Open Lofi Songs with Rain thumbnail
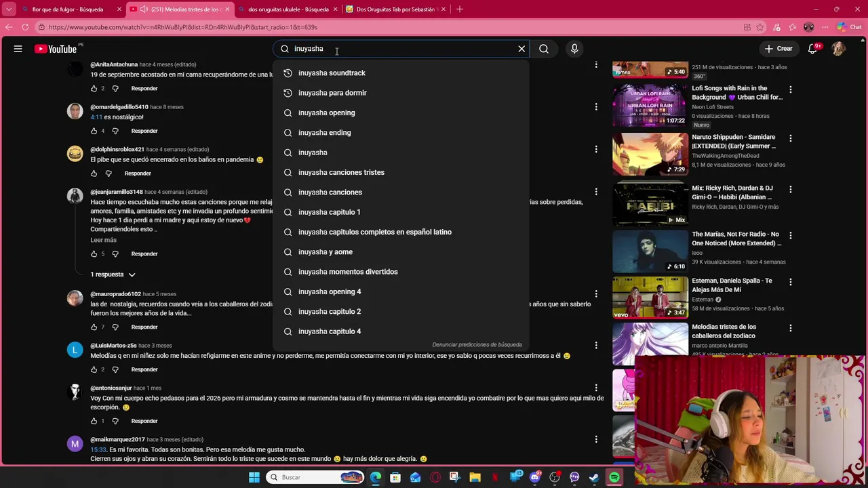The image size is (868, 488). coord(650,105)
